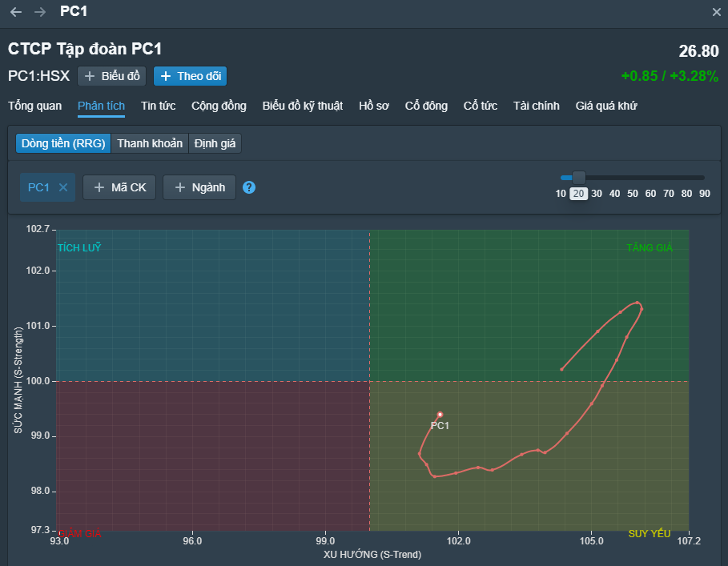728x566 pixels.
Task: Add a stock with Mã CK button
Action: pyautogui.click(x=119, y=187)
